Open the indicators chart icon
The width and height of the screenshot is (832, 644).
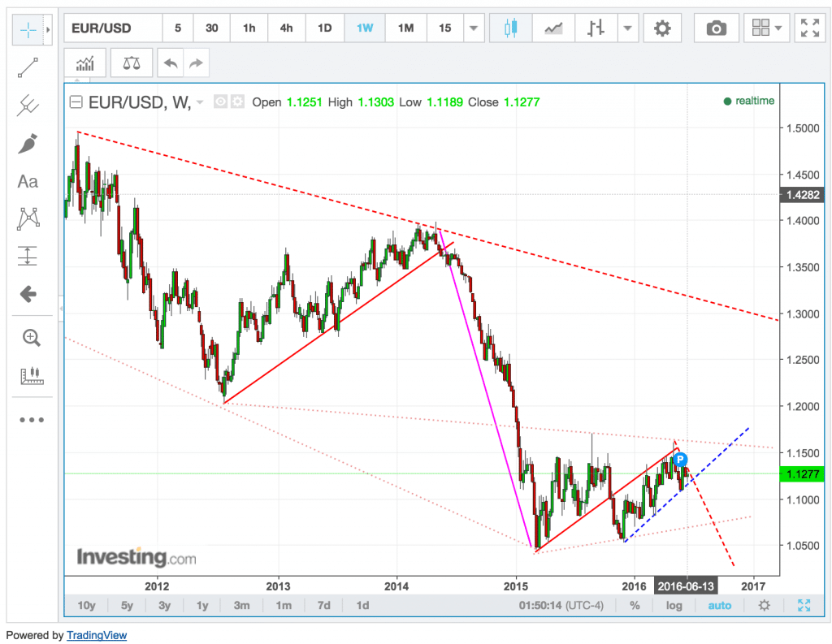coord(84,63)
